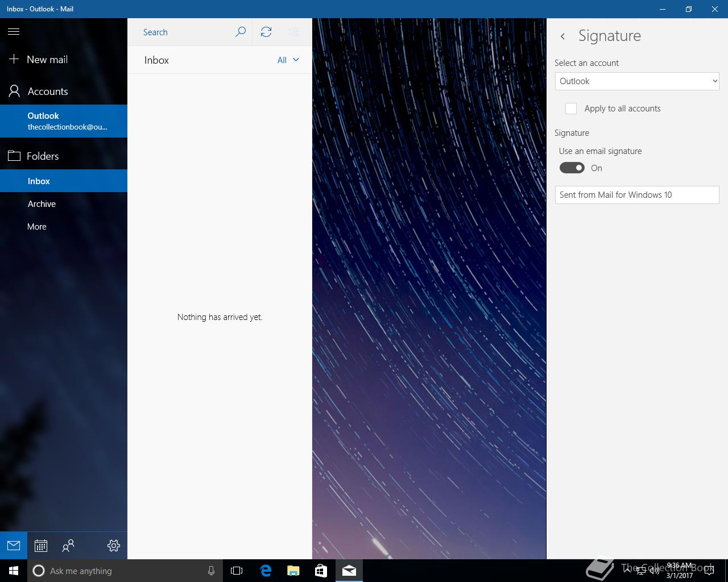Open Settings gear icon
The height and width of the screenshot is (582, 728).
tap(113, 546)
